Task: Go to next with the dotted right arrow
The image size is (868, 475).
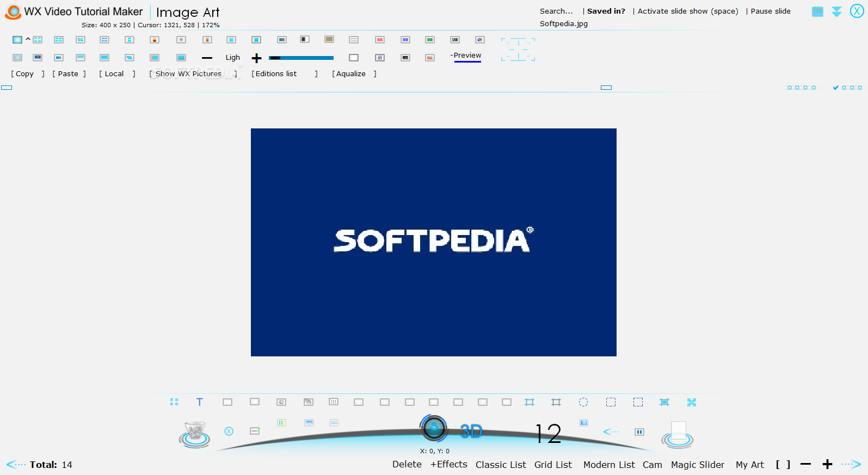Action: click(851, 464)
